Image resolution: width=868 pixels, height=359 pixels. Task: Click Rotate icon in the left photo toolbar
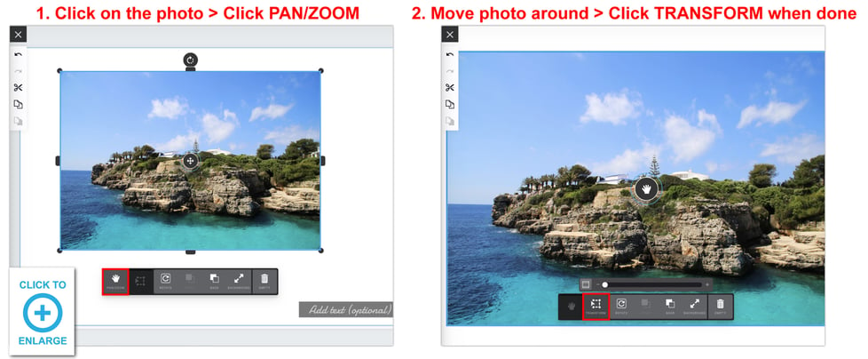[x=165, y=281]
